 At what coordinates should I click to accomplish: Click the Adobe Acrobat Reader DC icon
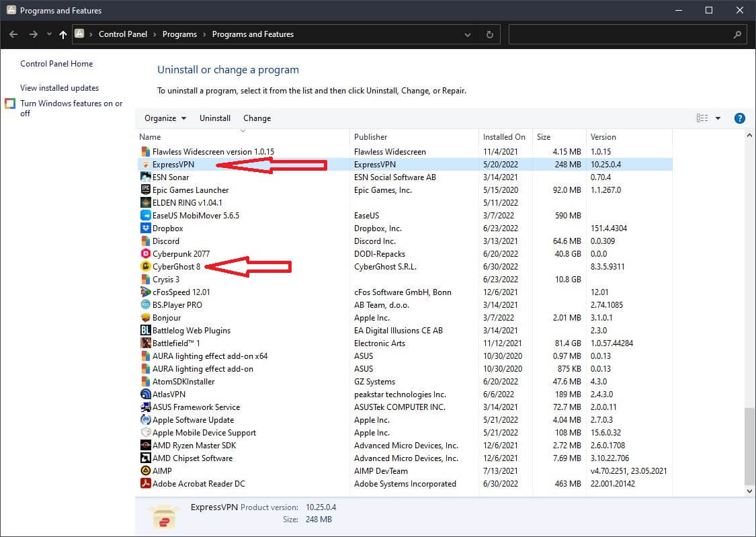pyautogui.click(x=145, y=483)
